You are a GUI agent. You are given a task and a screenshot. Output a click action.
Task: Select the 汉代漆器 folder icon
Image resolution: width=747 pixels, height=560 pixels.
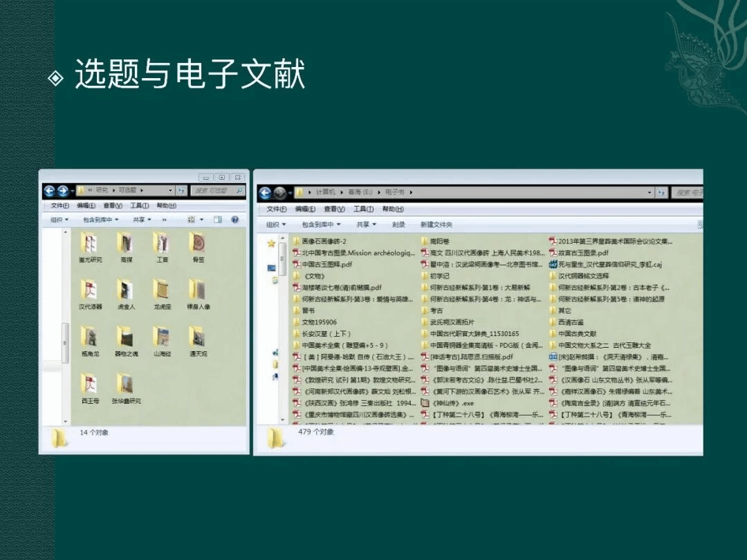point(89,292)
